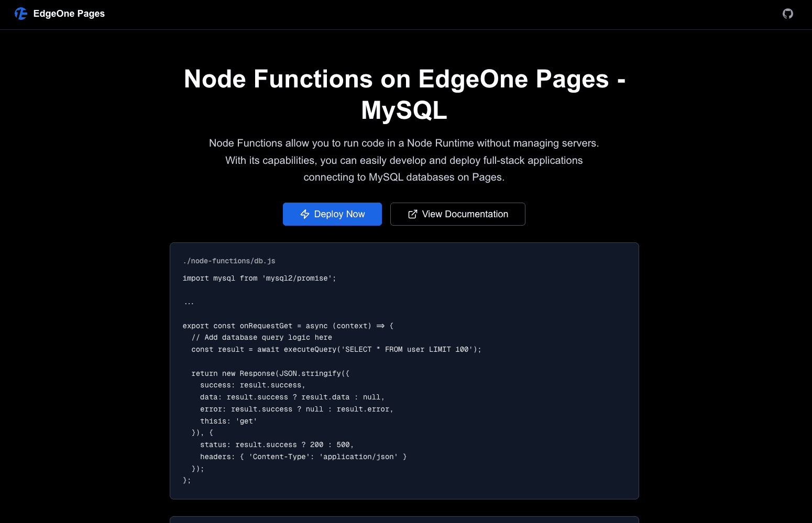Click the ellipsis line in the code block
This screenshot has height=523, width=812.
[x=189, y=302]
